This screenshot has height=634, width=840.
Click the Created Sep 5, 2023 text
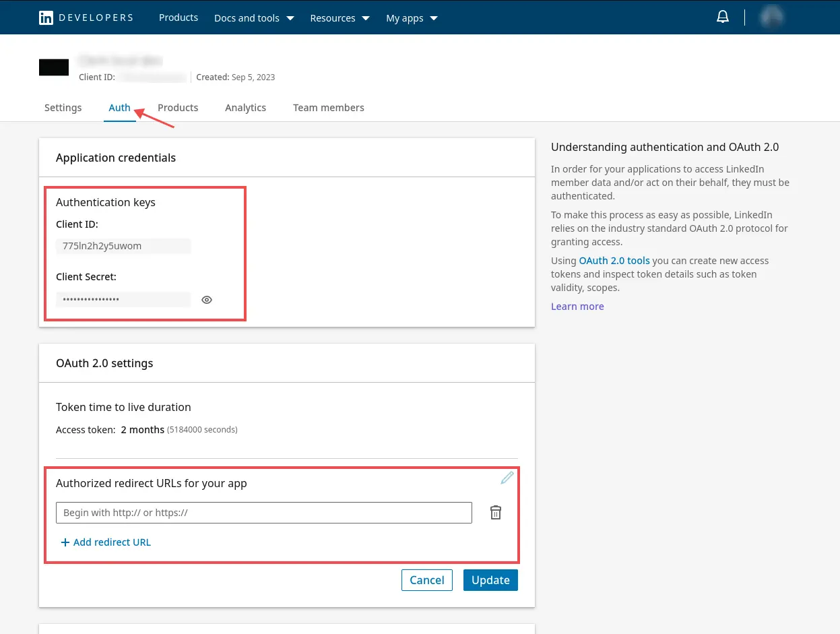coord(236,77)
